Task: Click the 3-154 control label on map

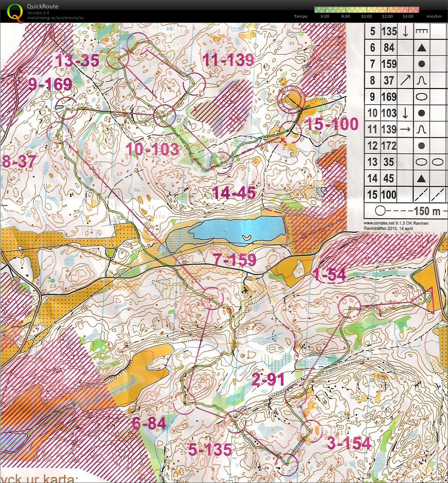Action: point(349,443)
